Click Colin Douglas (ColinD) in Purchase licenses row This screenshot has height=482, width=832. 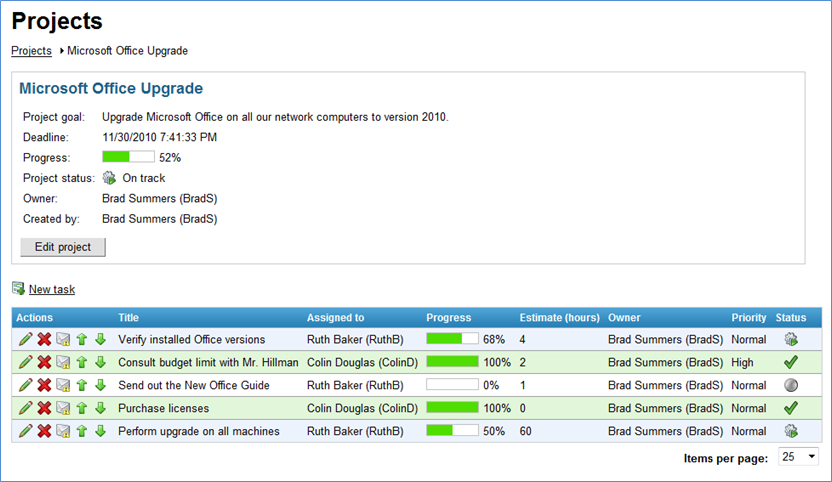(362, 408)
